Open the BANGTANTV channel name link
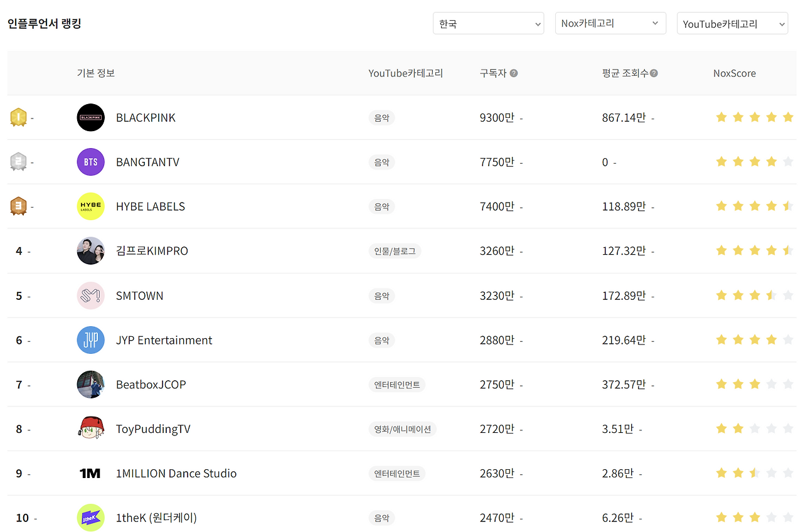Screen dimensions: 803x532 (x=147, y=162)
